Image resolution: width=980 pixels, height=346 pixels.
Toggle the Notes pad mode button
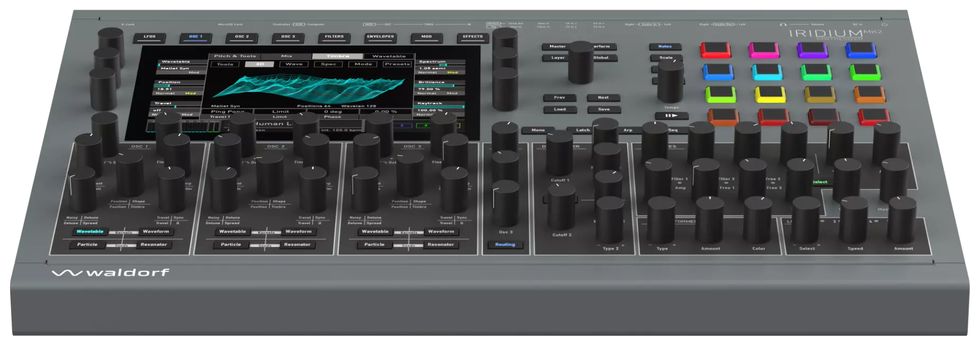[x=665, y=47]
